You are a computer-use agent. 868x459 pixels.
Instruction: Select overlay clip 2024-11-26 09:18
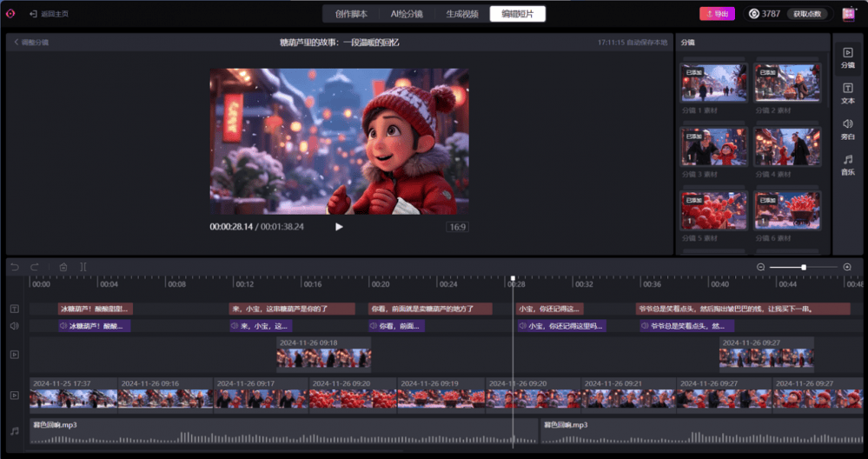pyautogui.click(x=324, y=355)
